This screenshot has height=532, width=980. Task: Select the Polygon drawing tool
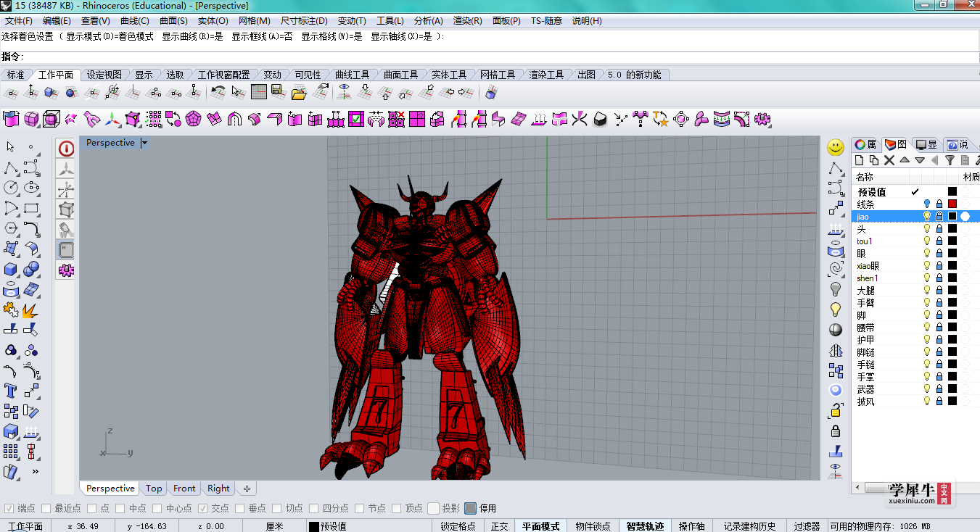click(11, 228)
